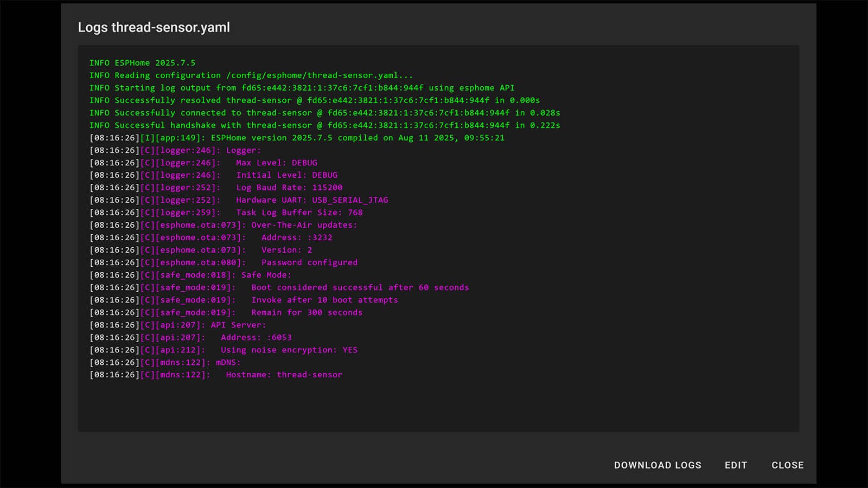
Task: Click the 'Successfully connected to thread-sensor' line
Action: [x=324, y=113]
